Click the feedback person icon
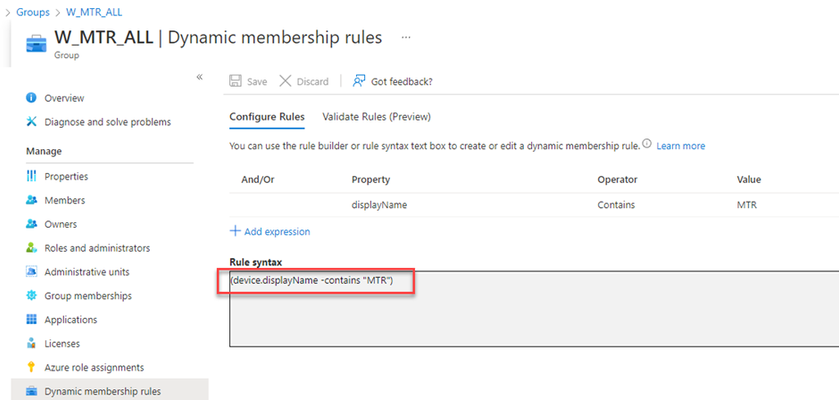The width and height of the screenshot is (839, 400). tap(359, 81)
